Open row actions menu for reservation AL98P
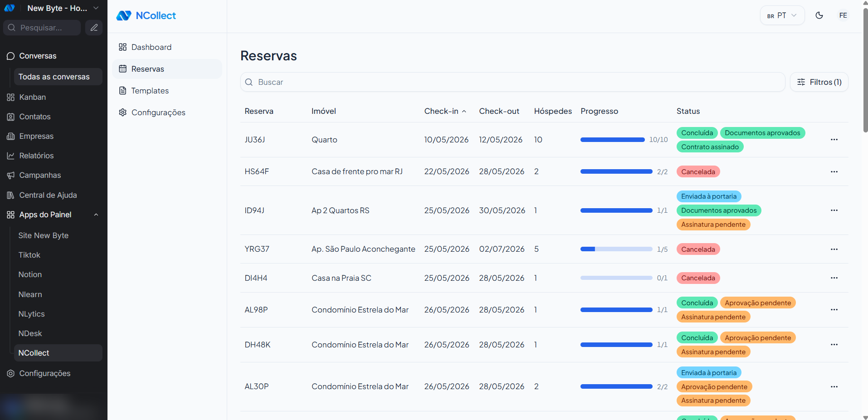The height and width of the screenshot is (420, 868). tap(834, 310)
